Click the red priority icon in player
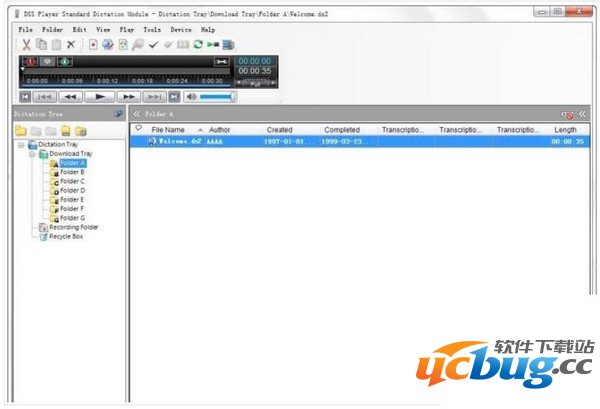600x409 pixels. point(29,62)
